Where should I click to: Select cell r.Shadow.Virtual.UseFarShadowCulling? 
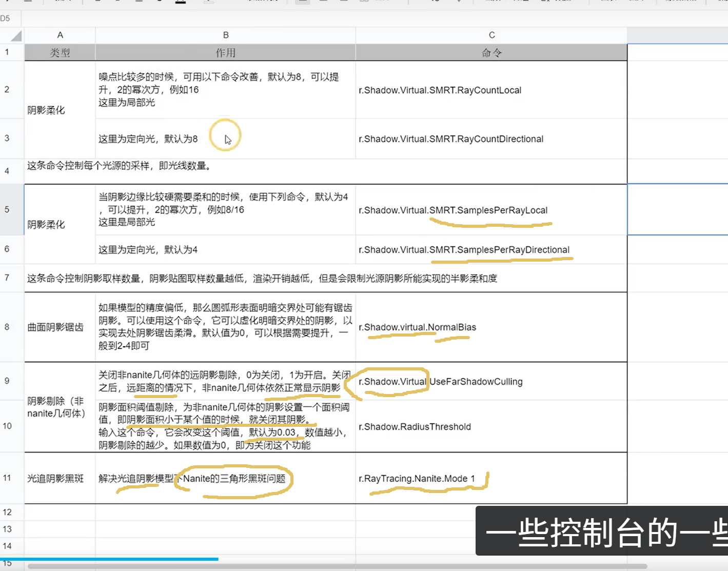point(491,381)
